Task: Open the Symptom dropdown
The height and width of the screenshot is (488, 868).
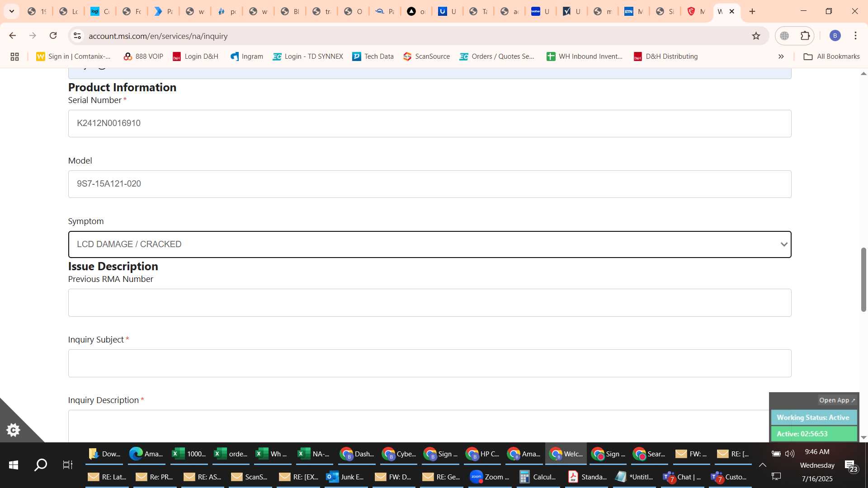Action: [x=429, y=244]
